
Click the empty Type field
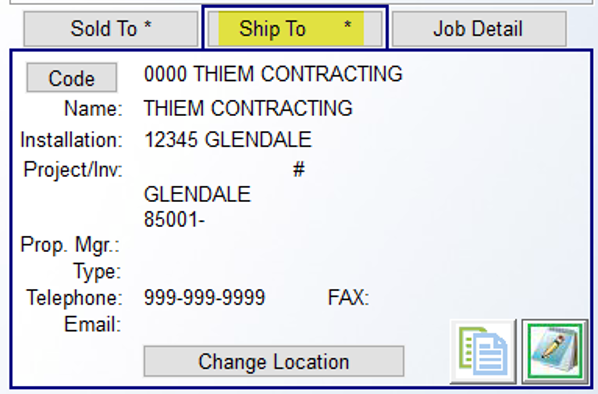coord(267,271)
